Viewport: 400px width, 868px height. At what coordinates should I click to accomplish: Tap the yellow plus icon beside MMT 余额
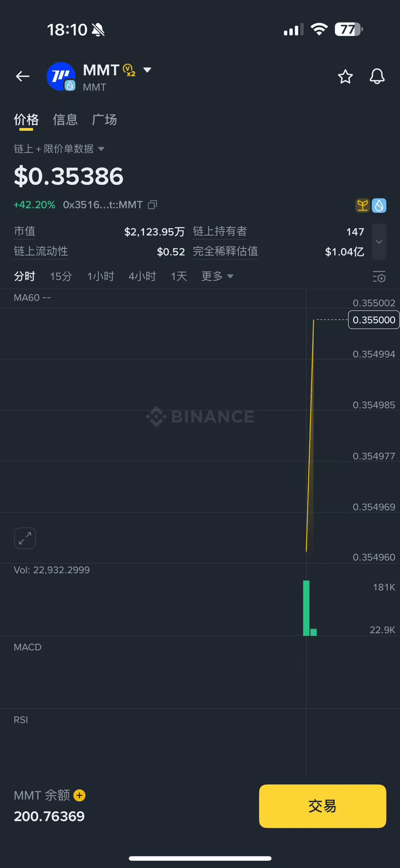80,795
